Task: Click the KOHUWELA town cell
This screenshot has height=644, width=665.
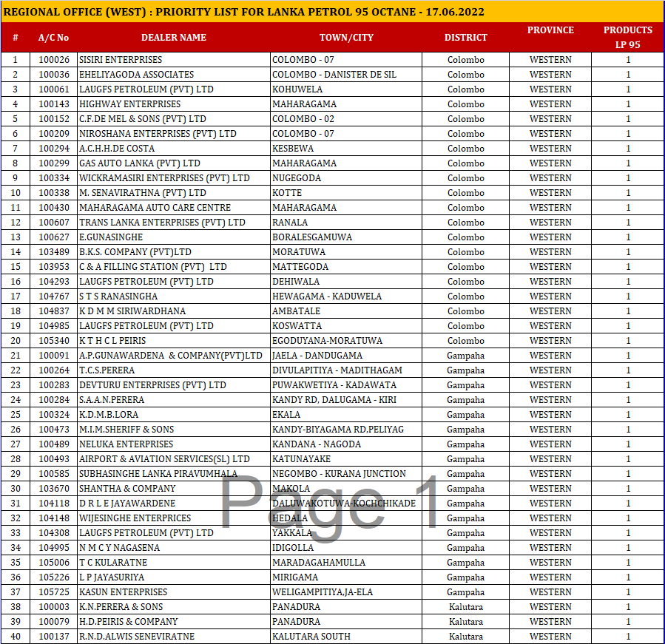Action: pos(346,89)
